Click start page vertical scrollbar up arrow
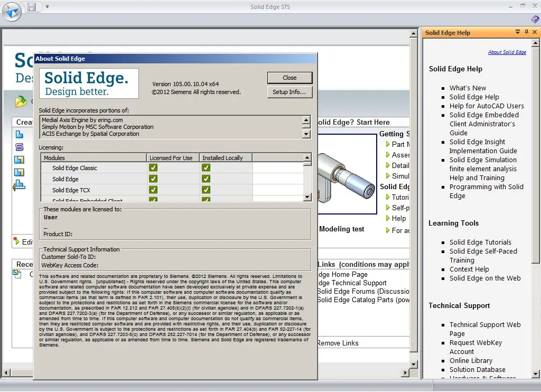Screen dimensions: 541x392 click(x=414, y=33)
